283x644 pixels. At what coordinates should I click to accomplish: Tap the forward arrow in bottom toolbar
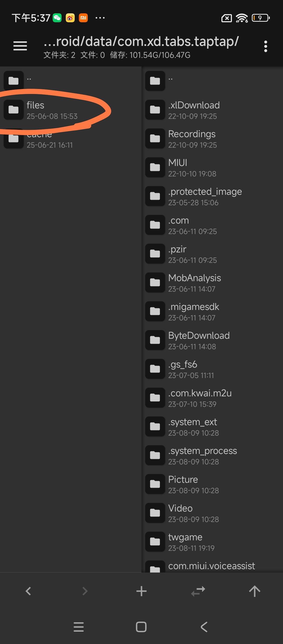[85, 591]
